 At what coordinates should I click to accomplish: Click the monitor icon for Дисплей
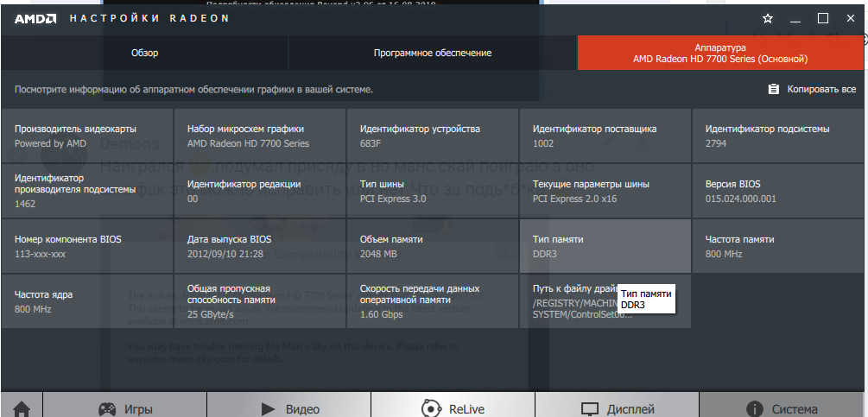point(590,409)
